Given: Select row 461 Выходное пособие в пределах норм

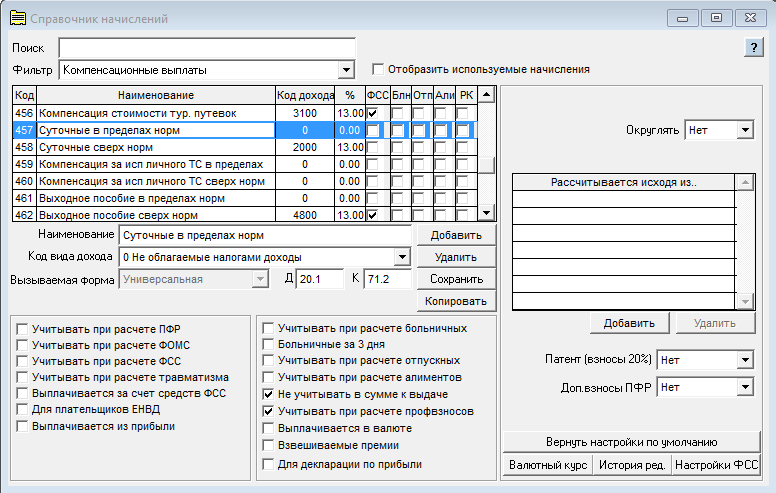Looking at the screenshot, I should click(245, 198).
